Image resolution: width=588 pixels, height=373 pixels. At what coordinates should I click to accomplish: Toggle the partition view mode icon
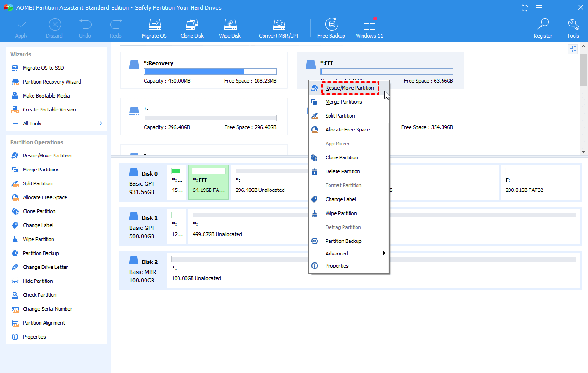[x=573, y=49]
